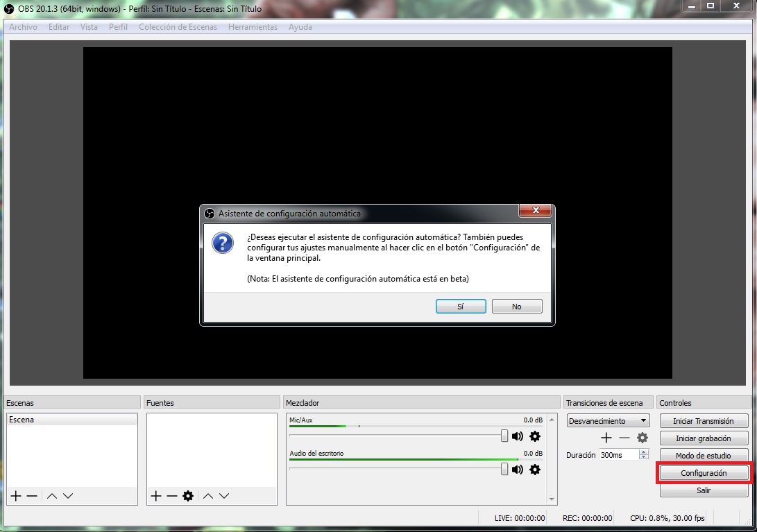Add a scene transition with plus icon
This screenshot has height=532, width=757.
coord(606,438)
